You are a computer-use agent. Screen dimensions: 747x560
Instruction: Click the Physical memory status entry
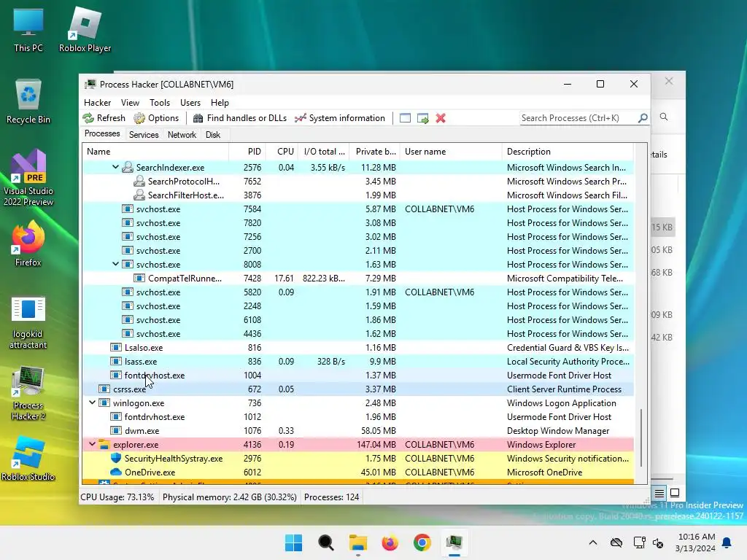(x=230, y=497)
